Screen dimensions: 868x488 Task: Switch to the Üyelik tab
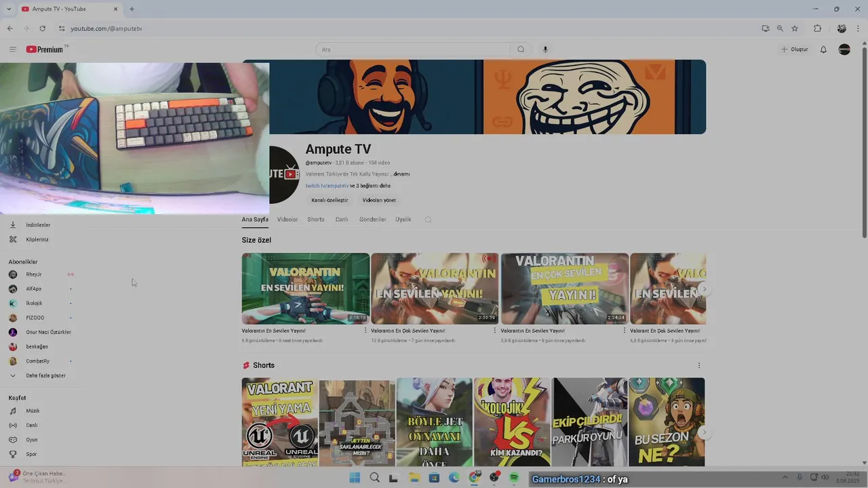[x=403, y=220]
